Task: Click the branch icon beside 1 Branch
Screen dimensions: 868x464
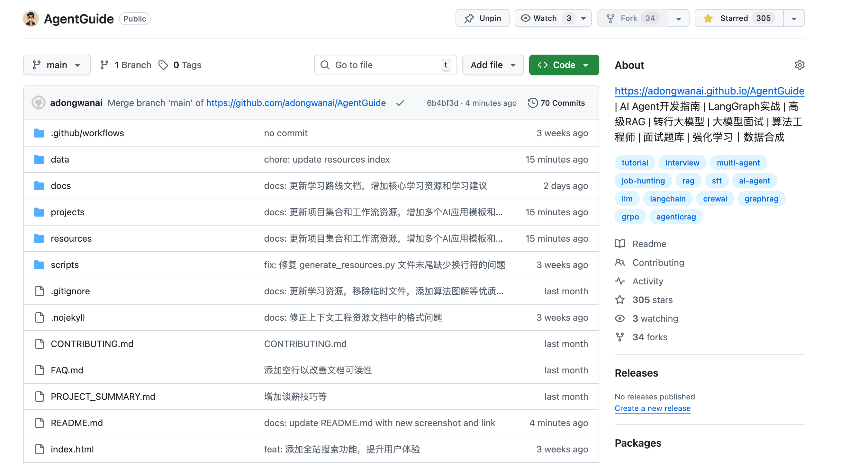Action: pyautogui.click(x=104, y=65)
